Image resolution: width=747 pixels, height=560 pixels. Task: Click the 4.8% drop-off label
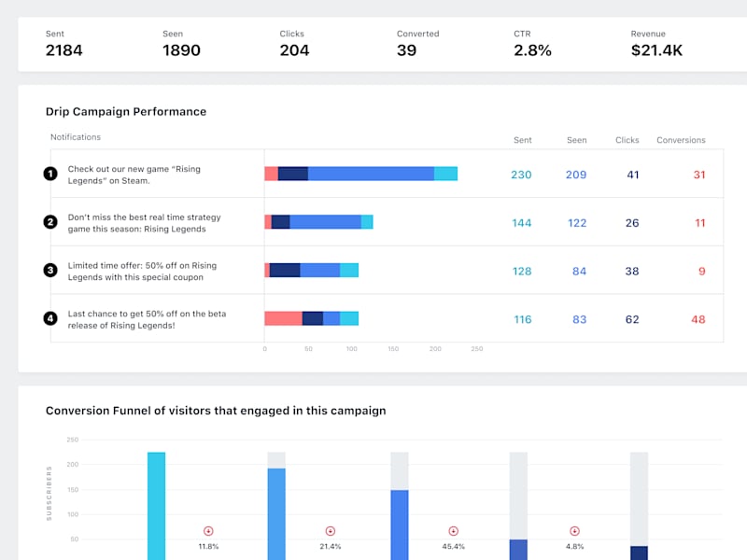[x=574, y=547]
